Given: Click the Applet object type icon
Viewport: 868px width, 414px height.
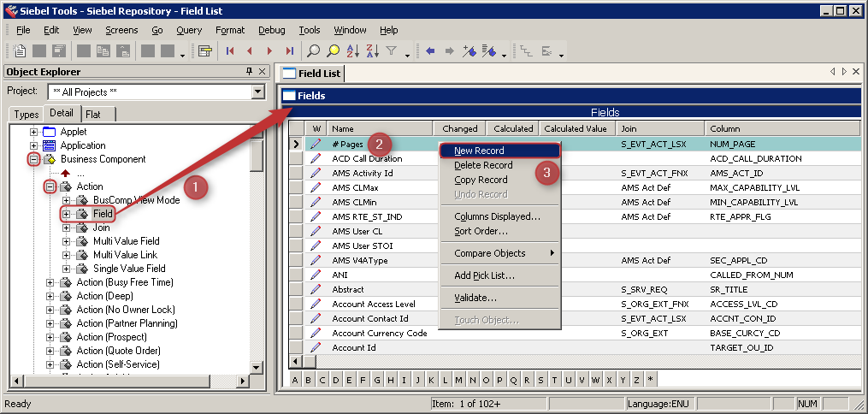Looking at the screenshot, I should [x=50, y=132].
